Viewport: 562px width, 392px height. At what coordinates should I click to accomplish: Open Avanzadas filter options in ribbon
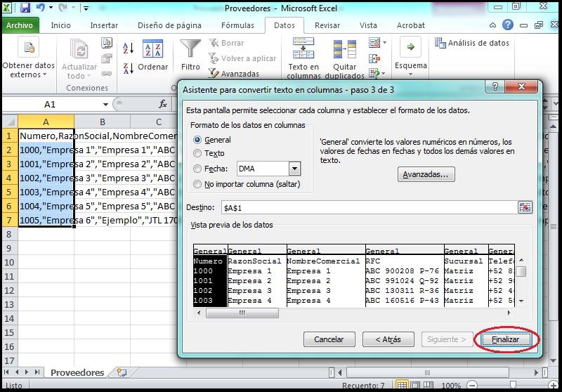click(233, 74)
